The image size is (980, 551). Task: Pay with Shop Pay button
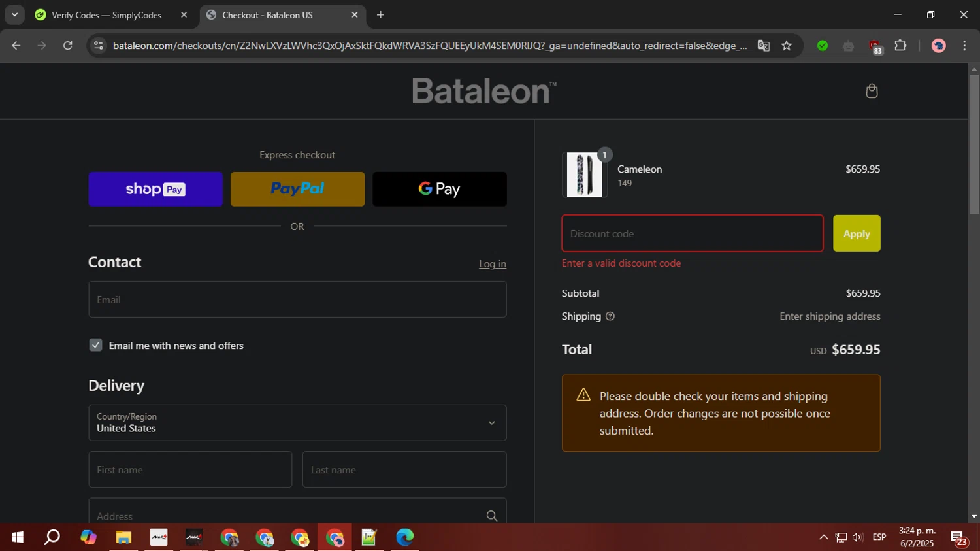[155, 189]
